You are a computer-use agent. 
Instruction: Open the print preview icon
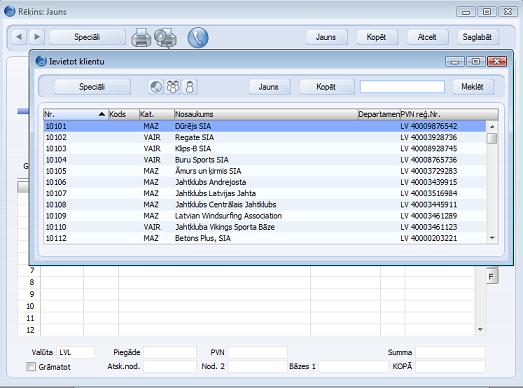165,38
